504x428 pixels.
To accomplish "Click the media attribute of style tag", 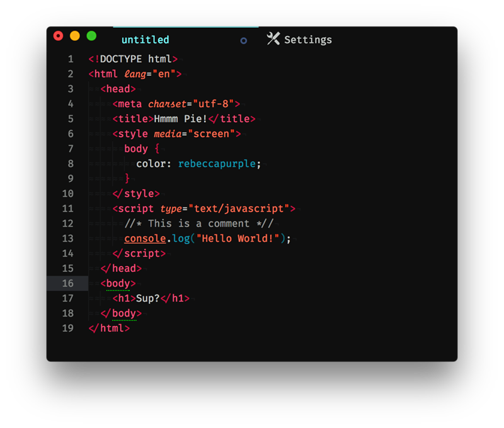I will click(x=168, y=134).
